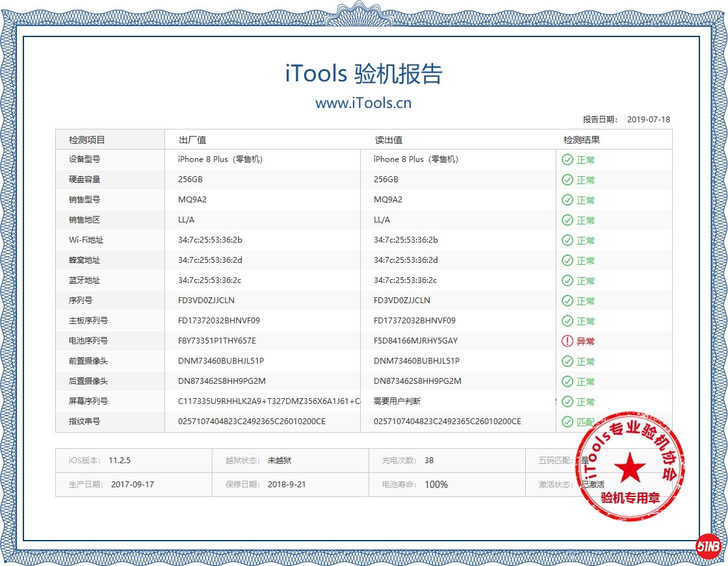
Task: Click the 未越狱 jailbreak status value
Action: click(279, 461)
